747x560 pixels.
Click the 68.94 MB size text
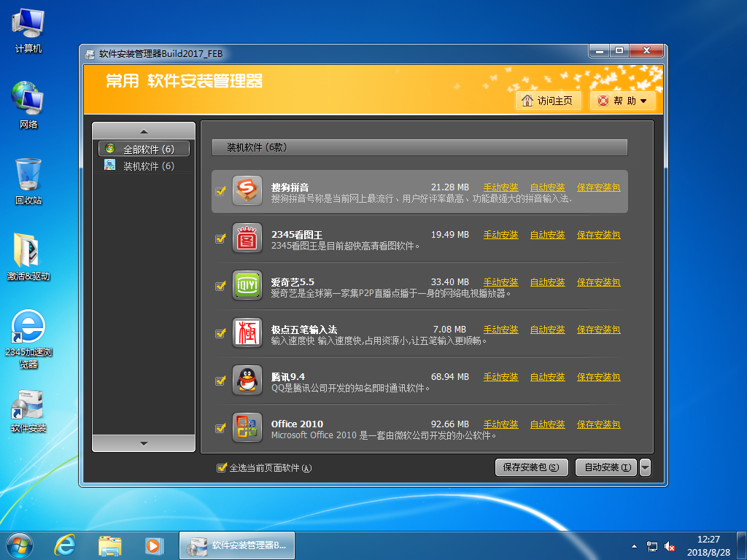[449, 377]
